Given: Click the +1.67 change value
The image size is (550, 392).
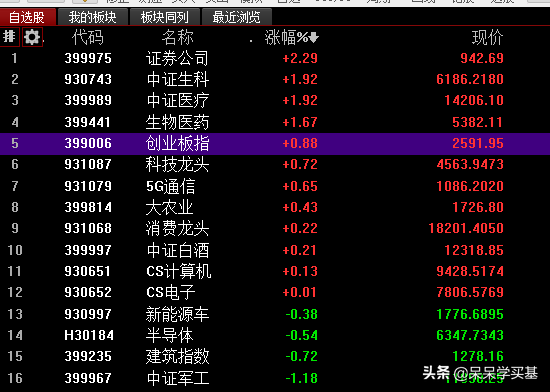Looking at the screenshot, I should [x=300, y=122].
